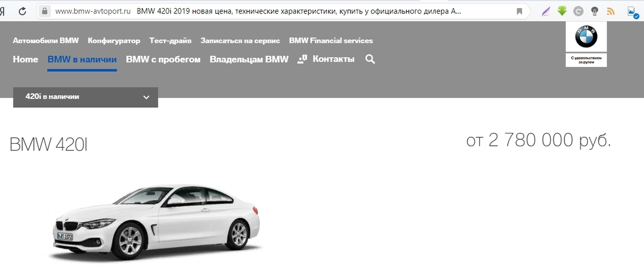Click the padlock site security icon
644x277 pixels.
coord(45,11)
